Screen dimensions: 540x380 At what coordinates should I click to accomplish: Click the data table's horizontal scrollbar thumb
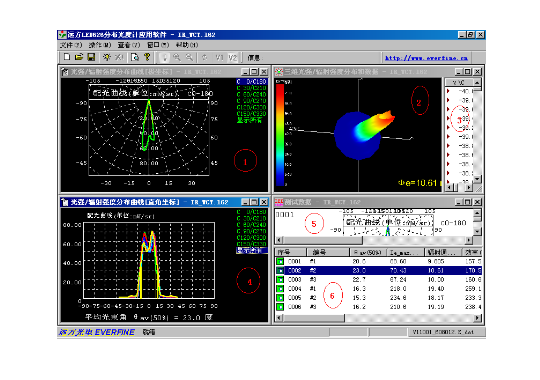pyautogui.click(x=314, y=318)
